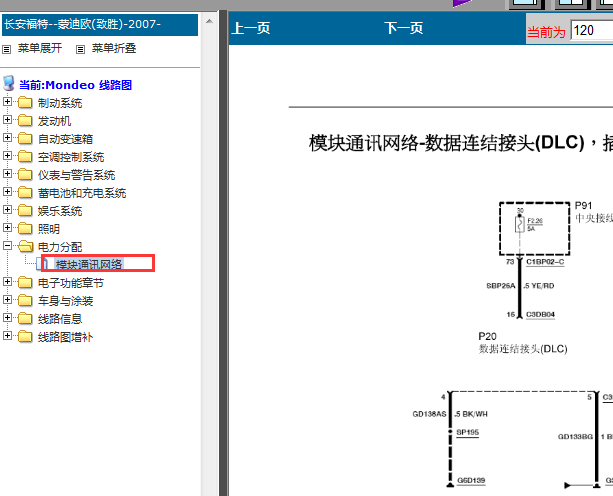This screenshot has width=613, height=496.
Task: Click the 菜单折叠 collapse-all link
Action: (114, 48)
